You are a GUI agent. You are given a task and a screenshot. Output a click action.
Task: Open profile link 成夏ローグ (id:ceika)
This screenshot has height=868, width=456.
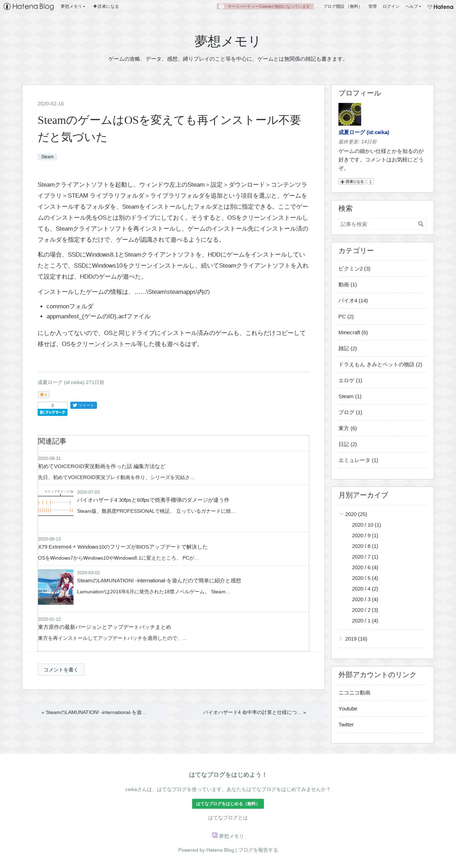pos(364,132)
